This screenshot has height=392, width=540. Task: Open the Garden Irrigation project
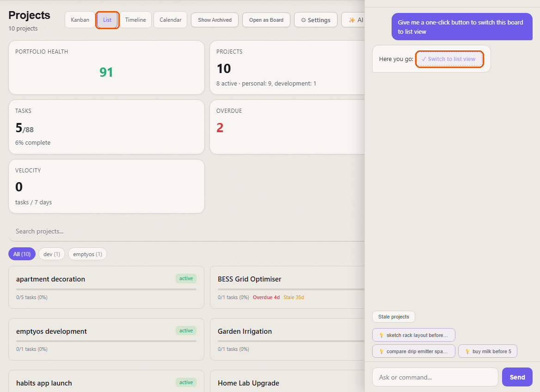(x=287, y=339)
